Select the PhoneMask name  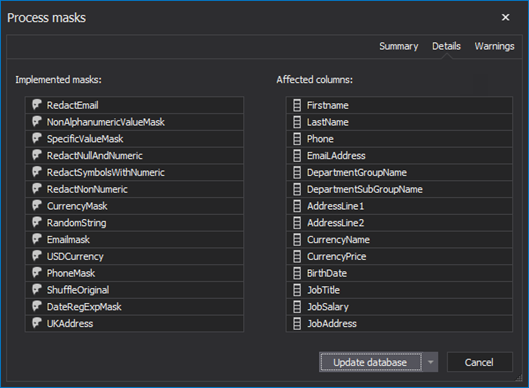(71, 273)
